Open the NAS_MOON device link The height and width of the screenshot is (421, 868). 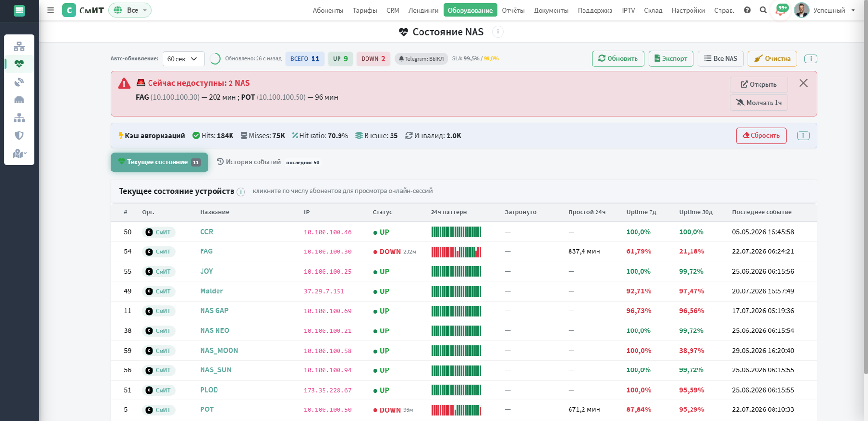pyautogui.click(x=219, y=351)
